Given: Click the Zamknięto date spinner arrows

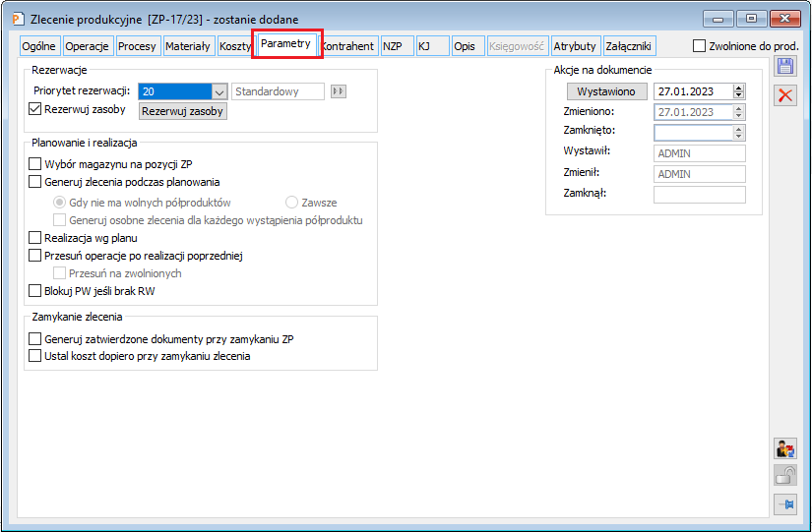Looking at the screenshot, I should (739, 133).
